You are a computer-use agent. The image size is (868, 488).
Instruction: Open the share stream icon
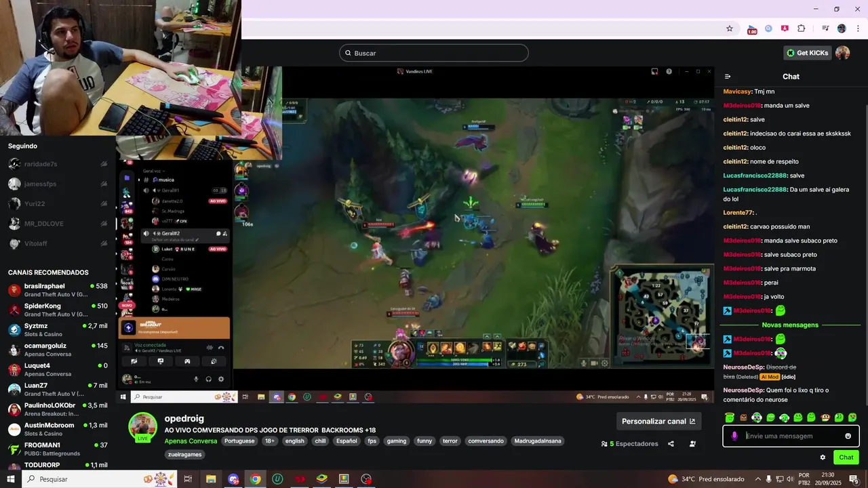(x=671, y=444)
